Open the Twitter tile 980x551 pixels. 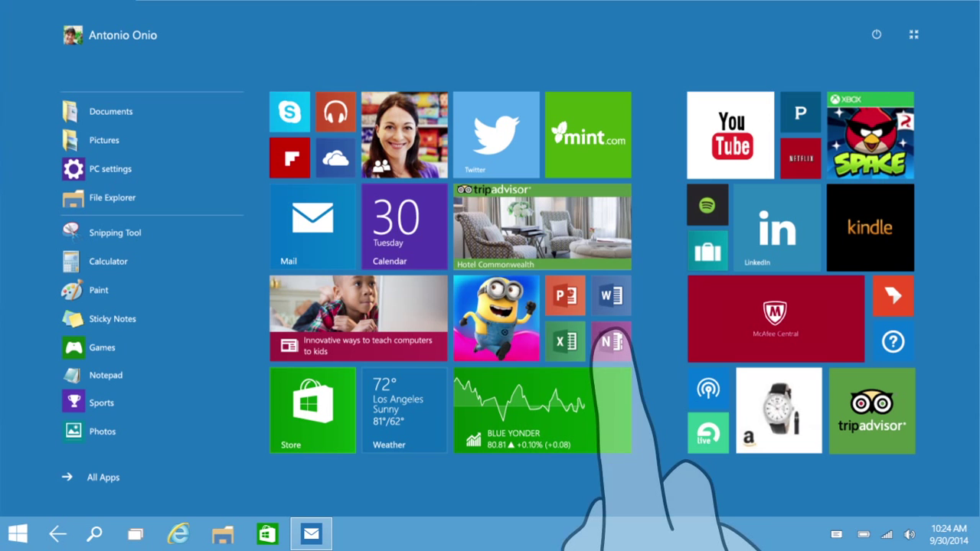(x=496, y=135)
